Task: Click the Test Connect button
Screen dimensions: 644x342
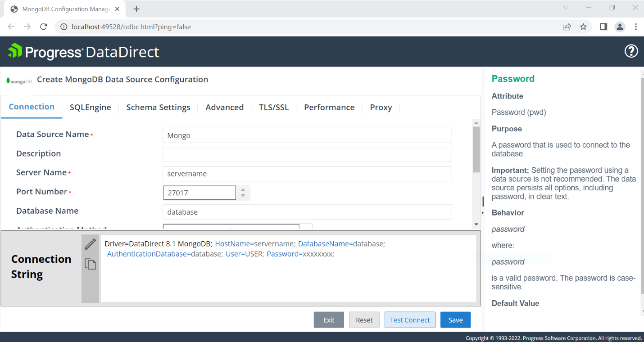Action: [409, 320]
